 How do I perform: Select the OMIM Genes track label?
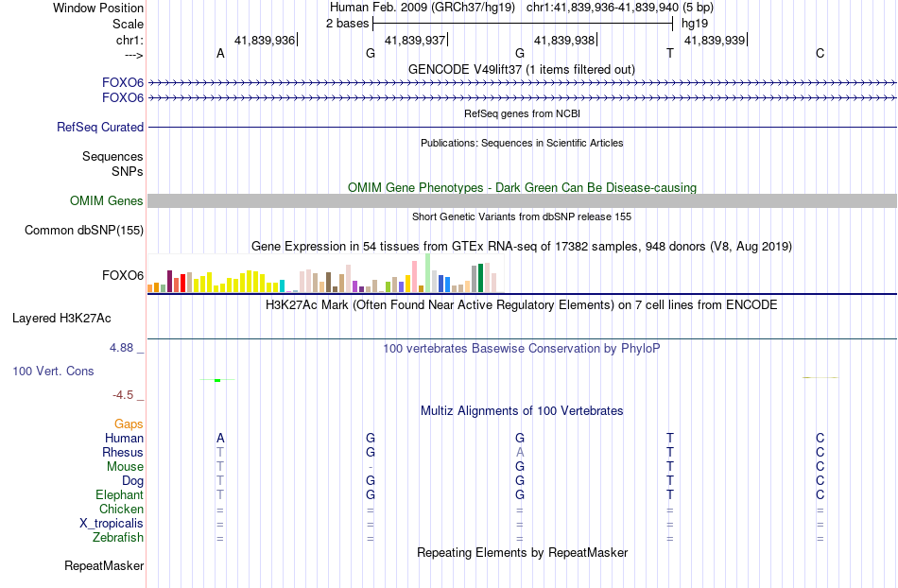tap(106, 201)
